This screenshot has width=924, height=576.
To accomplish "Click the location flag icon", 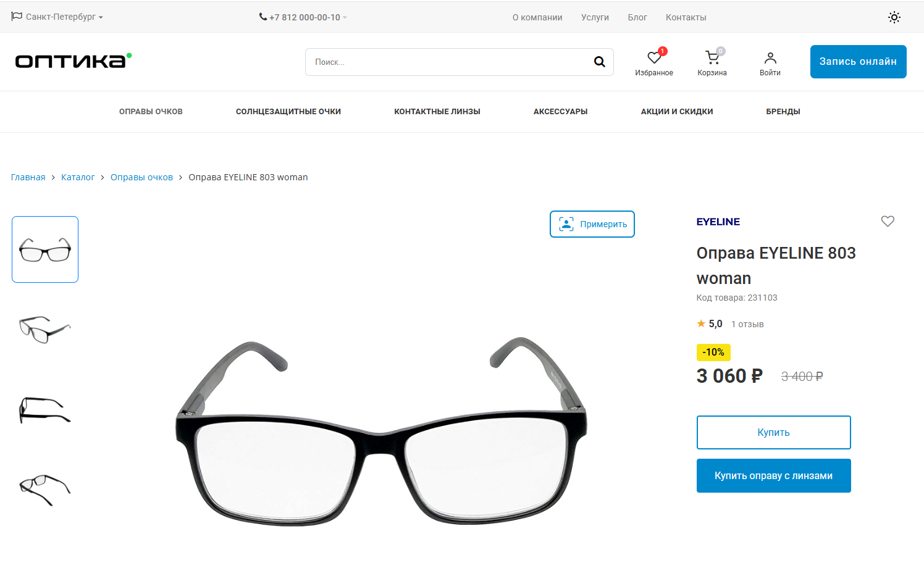I will click(17, 17).
